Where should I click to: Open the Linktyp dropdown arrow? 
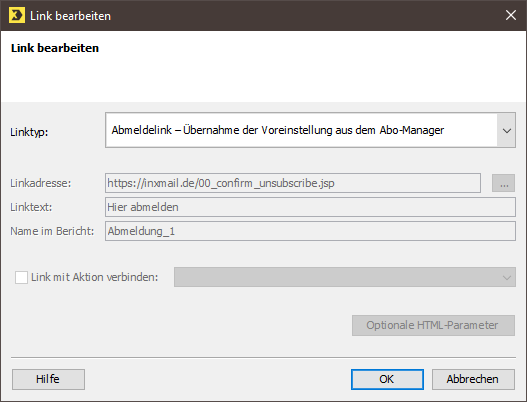coord(506,130)
